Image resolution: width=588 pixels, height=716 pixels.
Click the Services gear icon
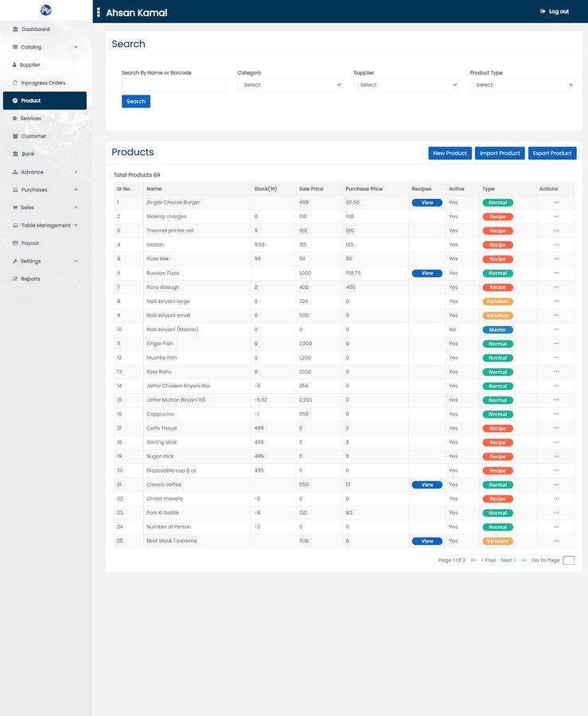tap(14, 119)
